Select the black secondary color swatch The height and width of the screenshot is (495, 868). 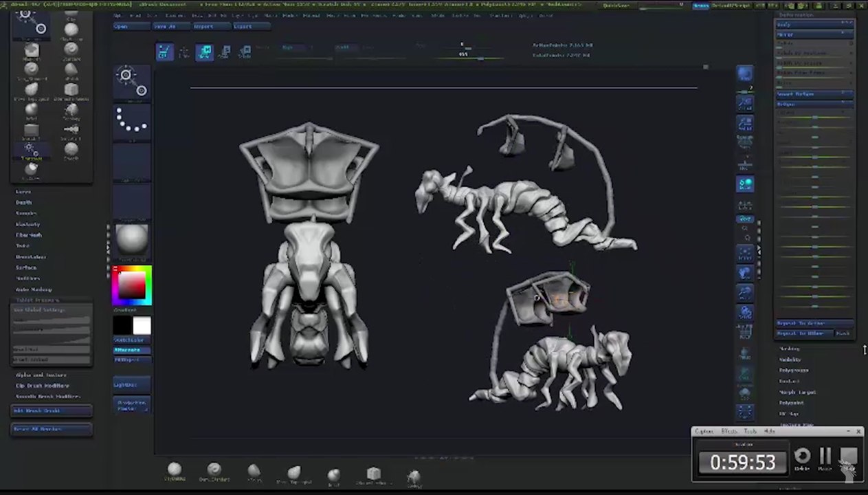tap(123, 325)
